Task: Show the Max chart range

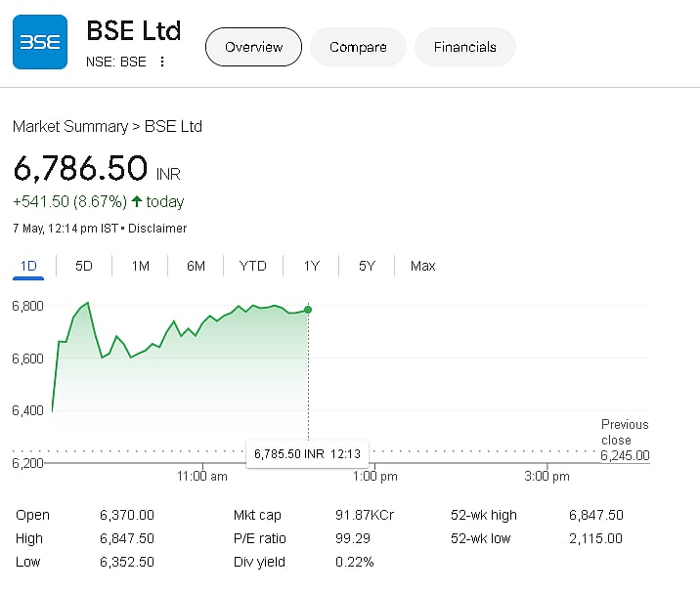Action: point(423,266)
